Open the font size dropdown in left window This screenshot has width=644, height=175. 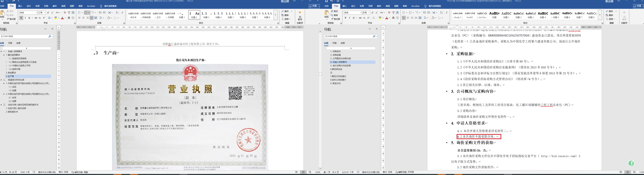[x=44, y=13]
